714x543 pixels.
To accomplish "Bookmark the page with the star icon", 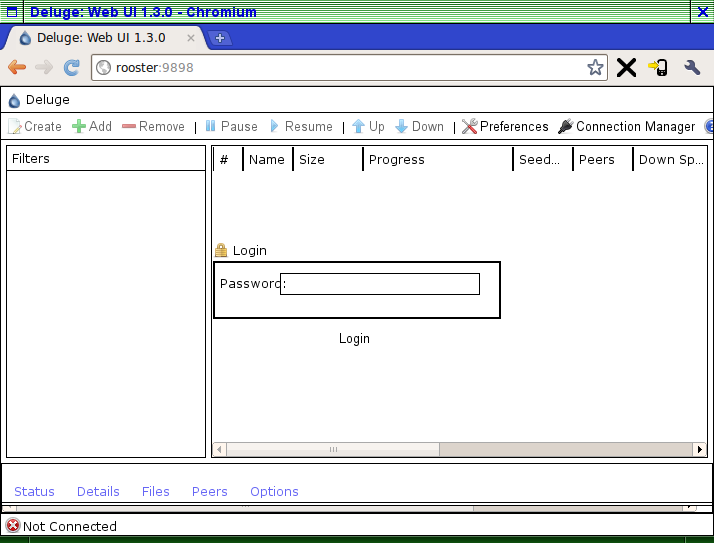I will (x=595, y=67).
